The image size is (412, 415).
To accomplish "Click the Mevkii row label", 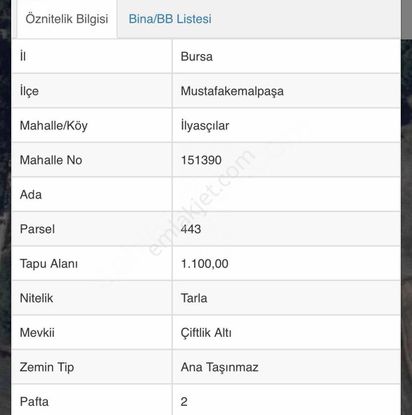I will 37,332.
